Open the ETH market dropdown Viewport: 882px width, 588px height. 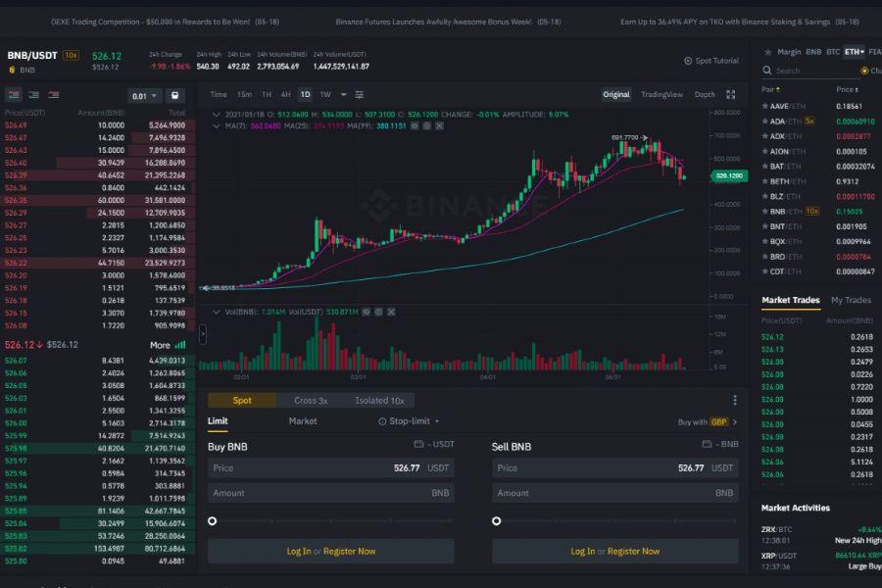[854, 52]
